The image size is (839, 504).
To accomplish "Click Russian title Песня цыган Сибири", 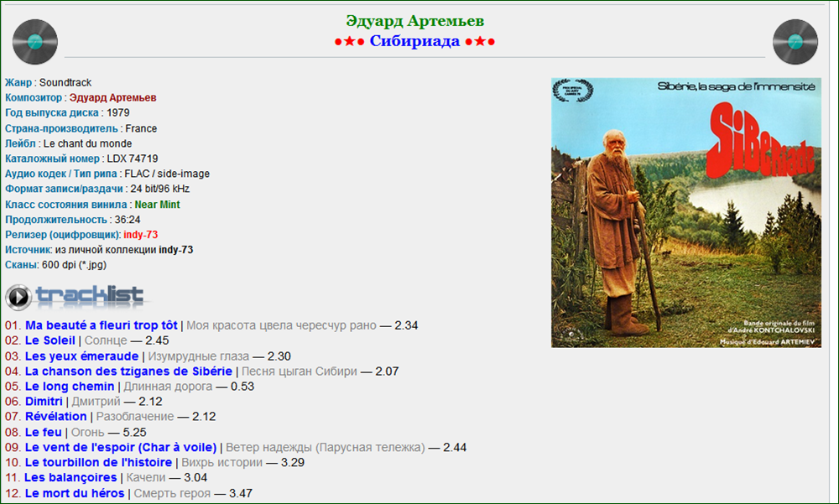I will (300, 372).
